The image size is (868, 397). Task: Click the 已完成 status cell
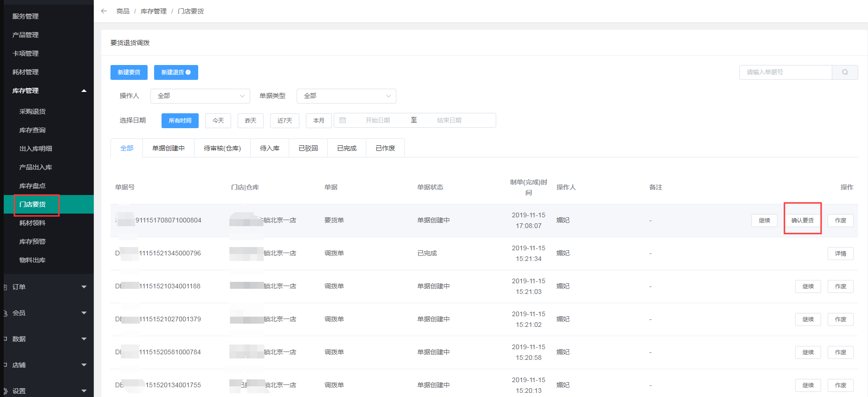(427, 253)
